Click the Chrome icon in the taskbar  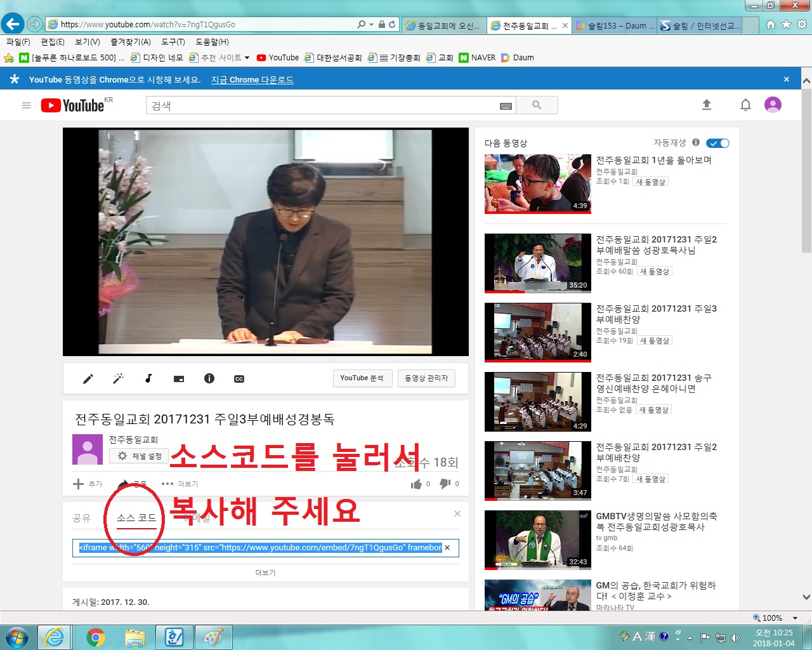pos(96,637)
